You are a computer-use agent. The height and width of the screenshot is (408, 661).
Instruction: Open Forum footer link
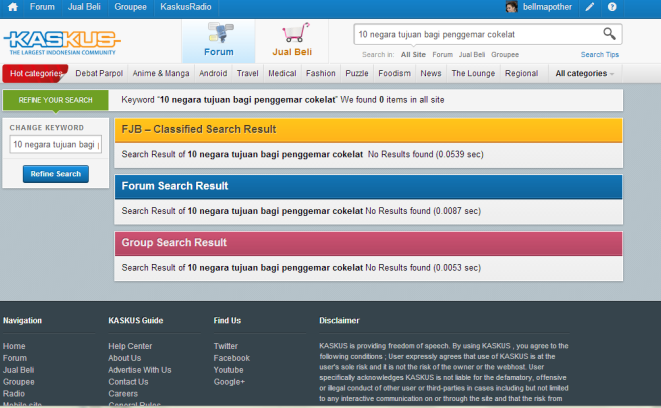point(15,358)
